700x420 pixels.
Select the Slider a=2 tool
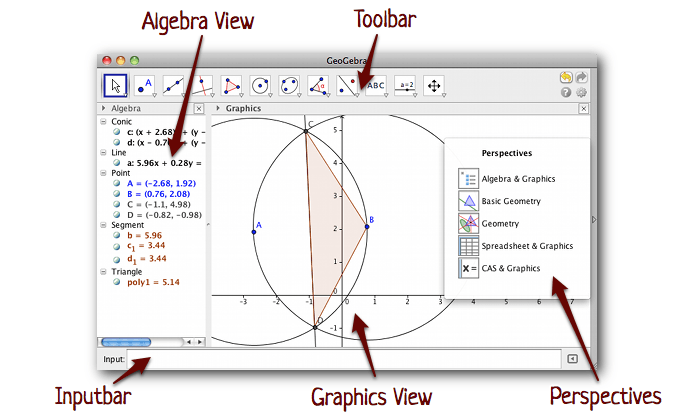click(x=405, y=86)
